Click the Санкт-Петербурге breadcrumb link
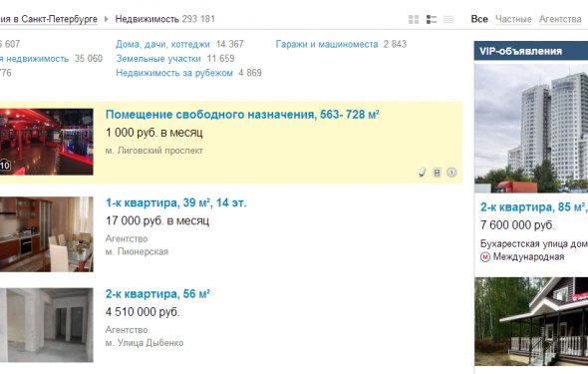Screen dimensions: 588x374 point(59,19)
